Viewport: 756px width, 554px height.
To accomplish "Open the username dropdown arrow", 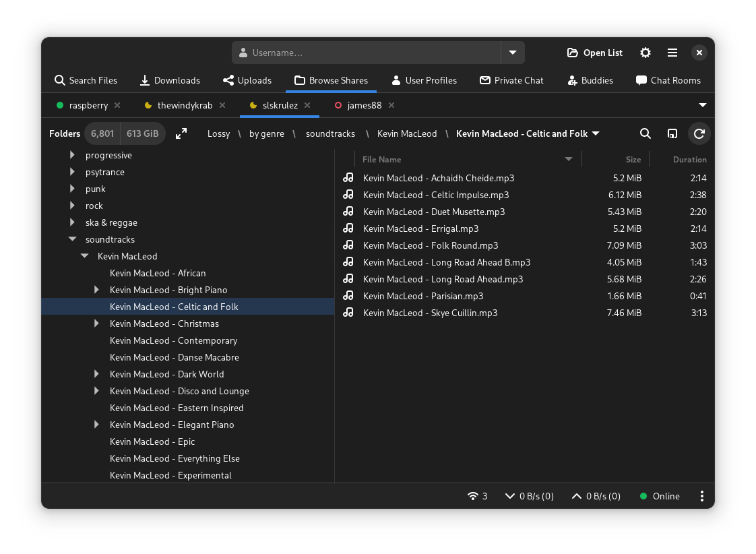I will 513,53.
